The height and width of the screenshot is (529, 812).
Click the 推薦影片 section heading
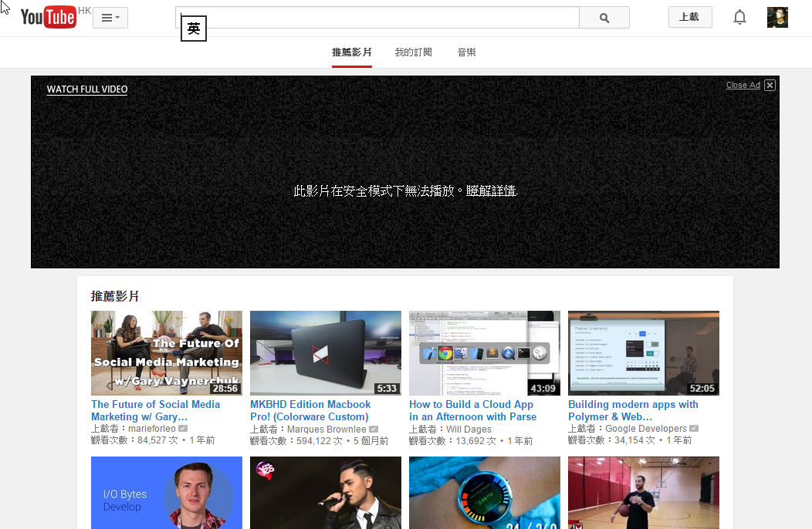tap(115, 296)
